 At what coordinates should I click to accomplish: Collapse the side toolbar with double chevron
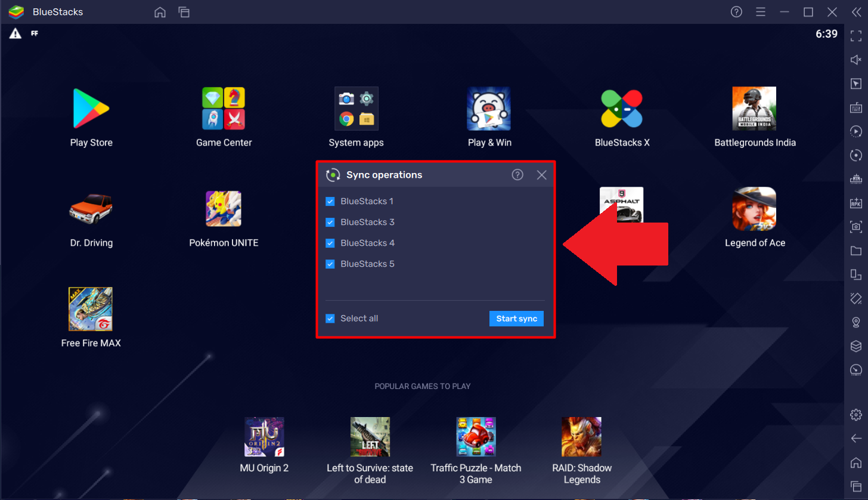point(856,12)
